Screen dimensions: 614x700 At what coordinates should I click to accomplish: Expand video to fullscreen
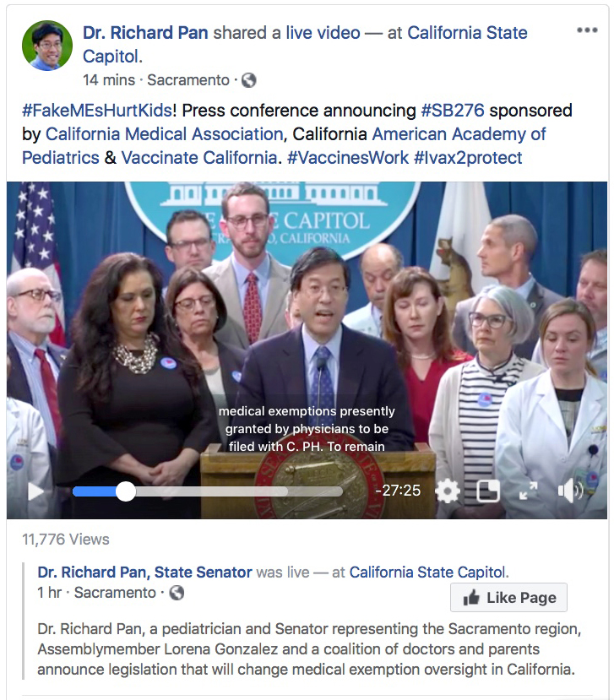click(528, 491)
